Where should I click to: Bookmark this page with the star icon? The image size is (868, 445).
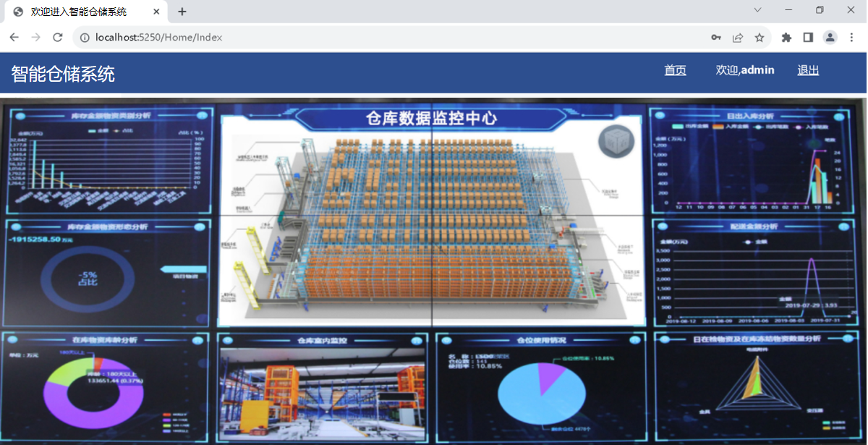[x=759, y=38]
